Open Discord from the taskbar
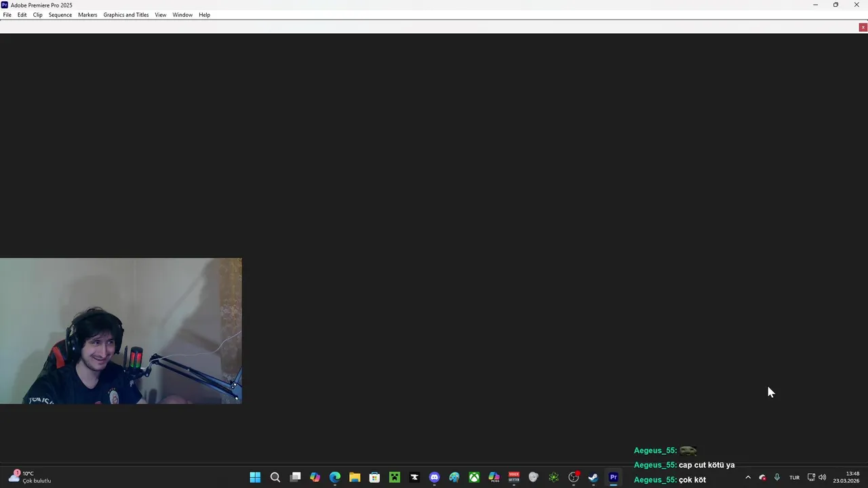This screenshot has width=868, height=488. tap(435, 477)
